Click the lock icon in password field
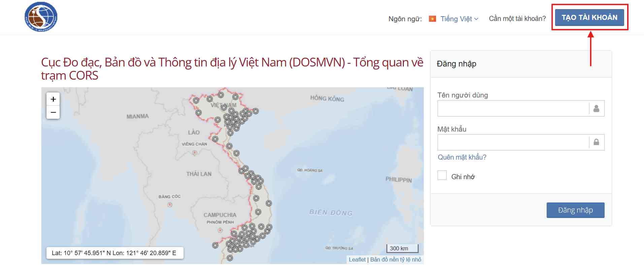644x275 pixels. [x=596, y=142]
